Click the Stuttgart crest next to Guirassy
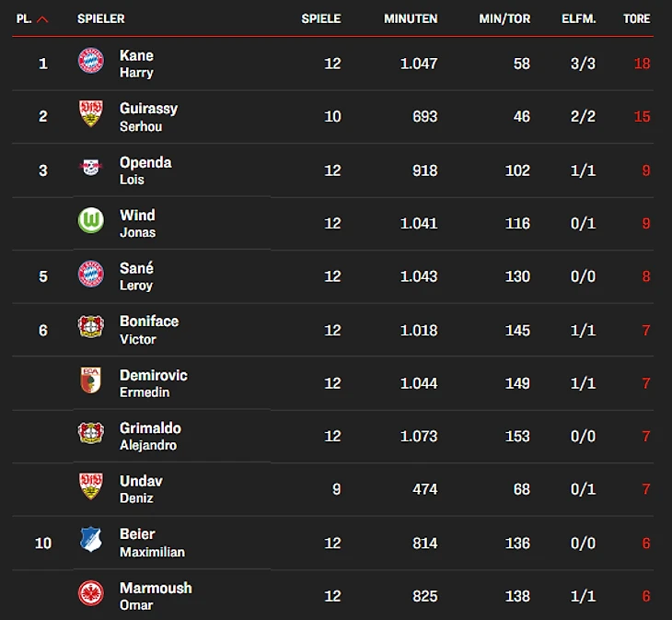The width and height of the screenshot is (672, 620). click(90, 115)
